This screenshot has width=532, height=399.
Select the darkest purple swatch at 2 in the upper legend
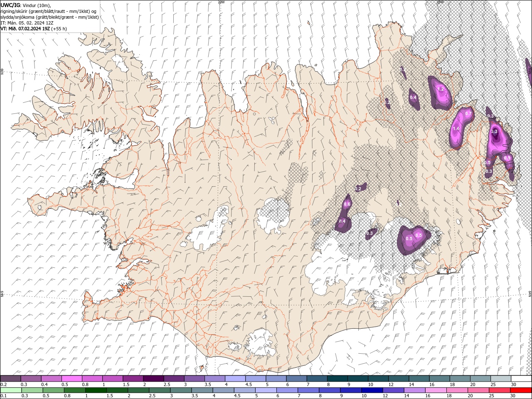coord(153,379)
